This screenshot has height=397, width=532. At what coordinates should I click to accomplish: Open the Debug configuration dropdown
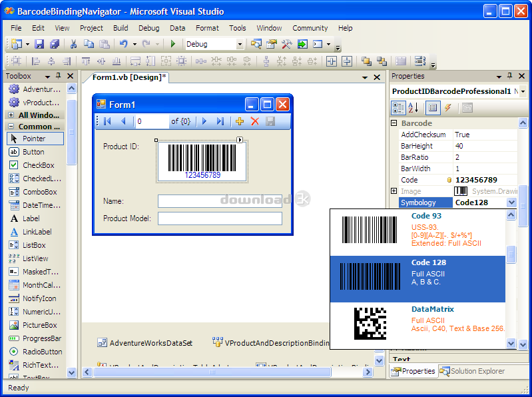point(240,44)
